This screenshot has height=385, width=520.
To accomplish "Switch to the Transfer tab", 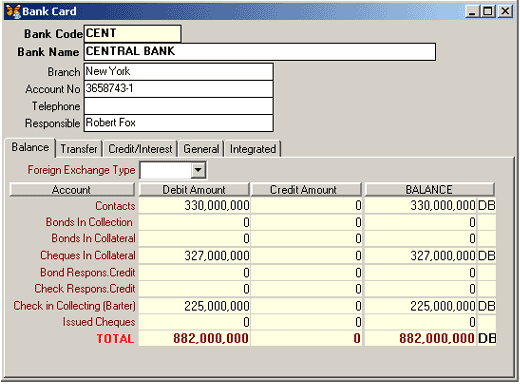I will [x=79, y=149].
